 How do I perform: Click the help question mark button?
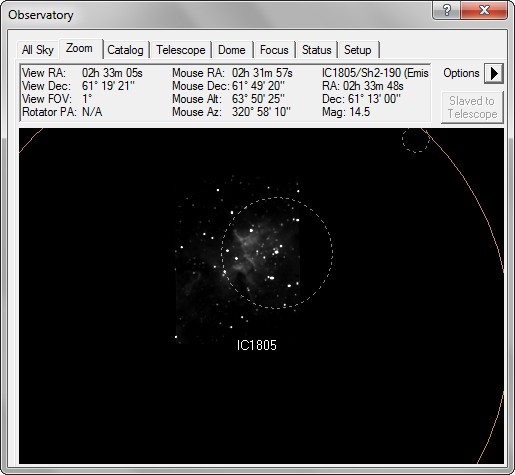(x=447, y=10)
